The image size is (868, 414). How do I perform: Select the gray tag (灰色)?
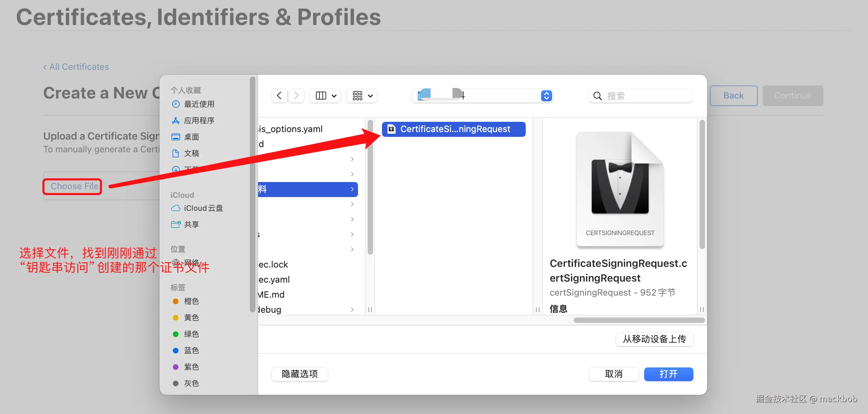click(x=191, y=383)
